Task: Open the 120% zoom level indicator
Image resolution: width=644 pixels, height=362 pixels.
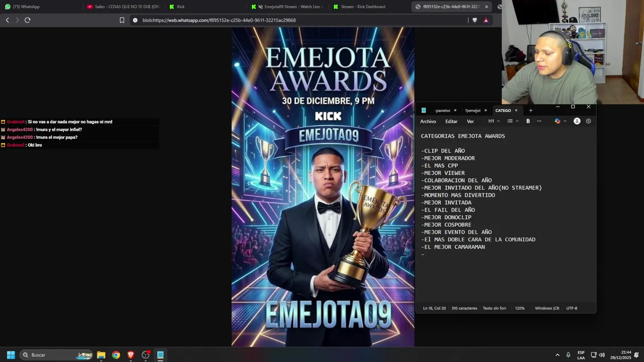Action: point(520,308)
